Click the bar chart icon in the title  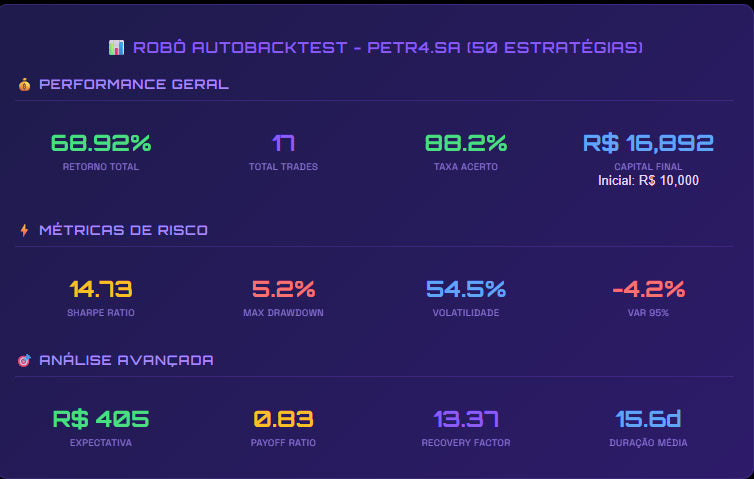[116, 47]
